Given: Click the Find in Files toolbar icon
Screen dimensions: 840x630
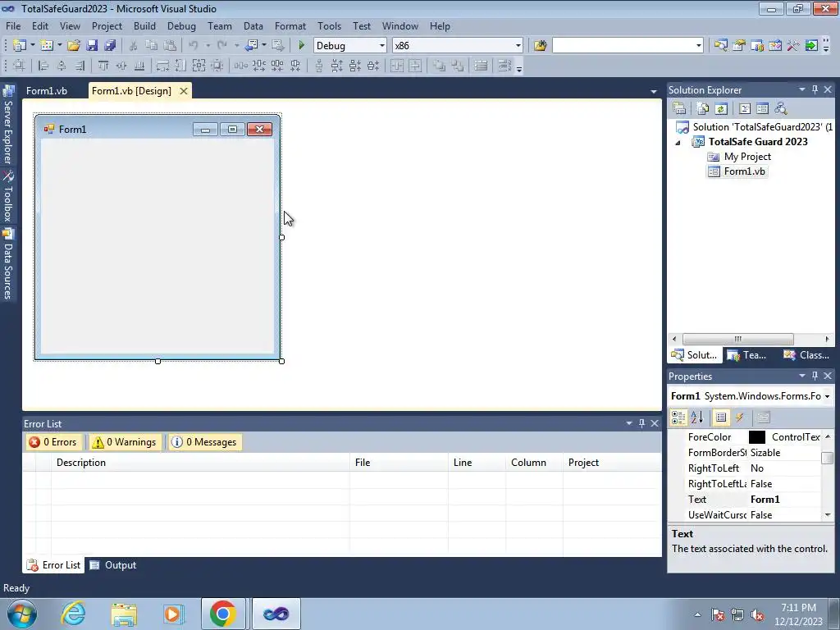Looking at the screenshot, I should (x=540, y=46).
